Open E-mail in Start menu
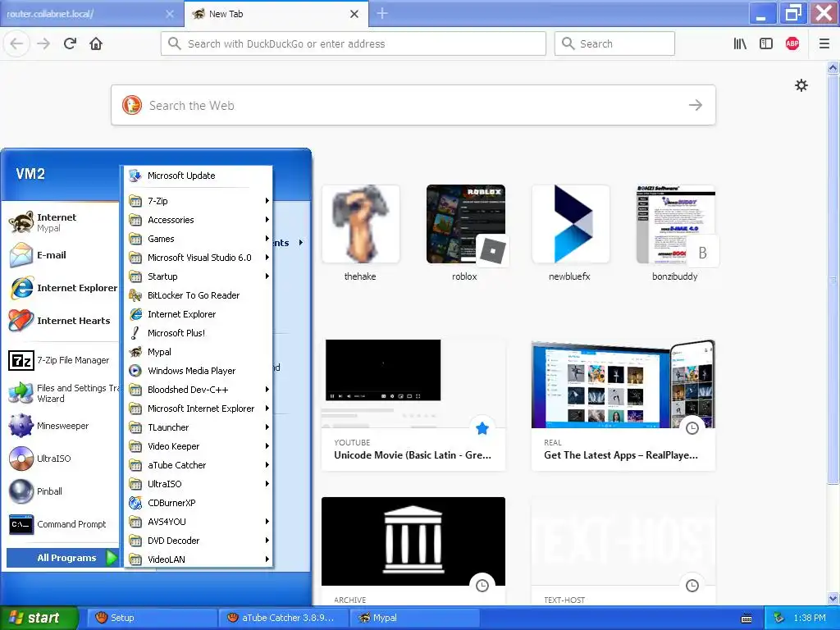Image resolution: width=840 pixels, height=630 pixels. click(62, 255)
